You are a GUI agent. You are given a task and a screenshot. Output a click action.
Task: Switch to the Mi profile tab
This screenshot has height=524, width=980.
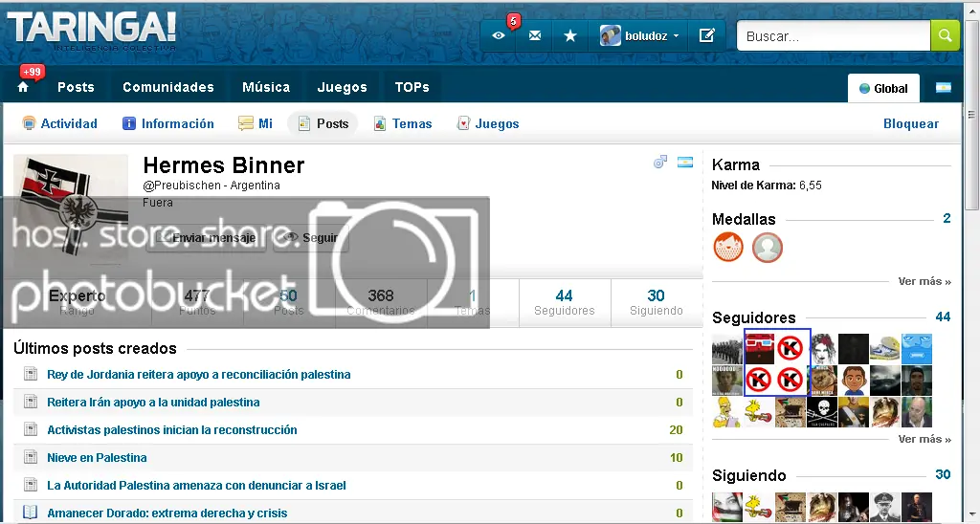click(x=255, y=123)
